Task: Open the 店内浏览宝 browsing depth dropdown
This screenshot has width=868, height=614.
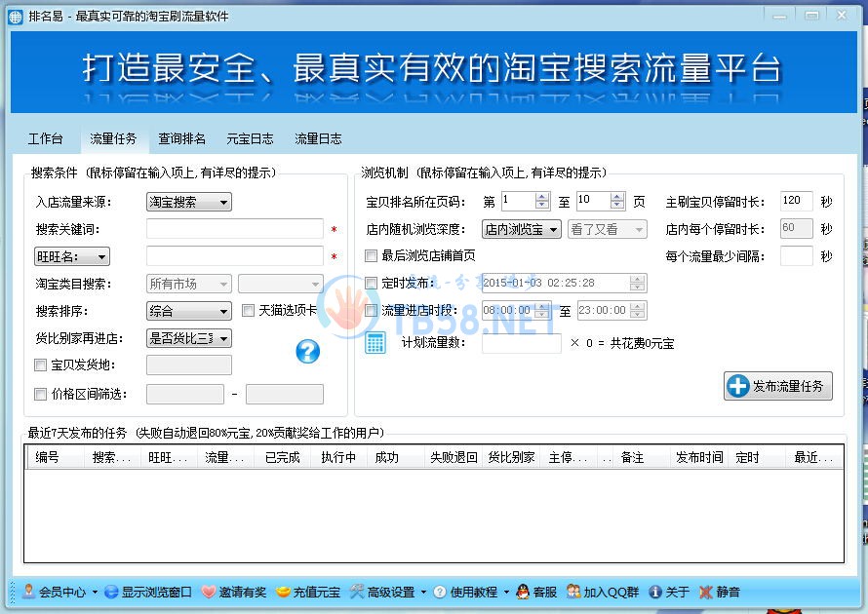Action: point(522,229)
